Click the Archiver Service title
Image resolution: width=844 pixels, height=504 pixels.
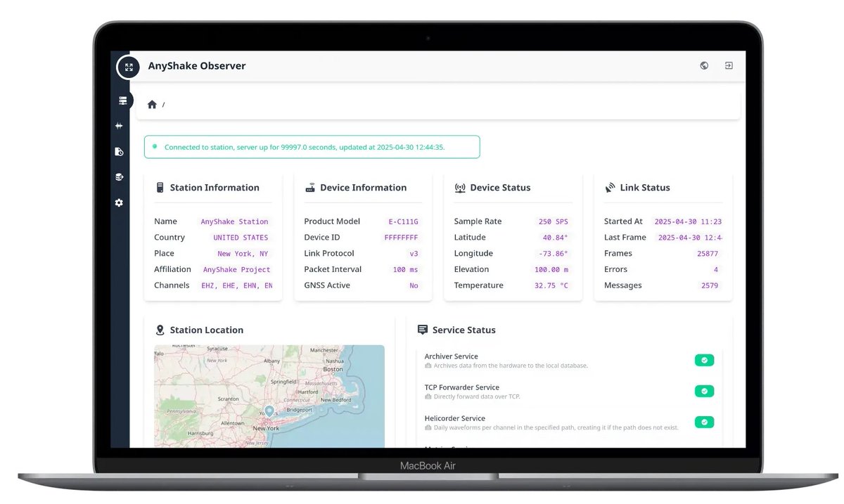(x=451, y=356)
